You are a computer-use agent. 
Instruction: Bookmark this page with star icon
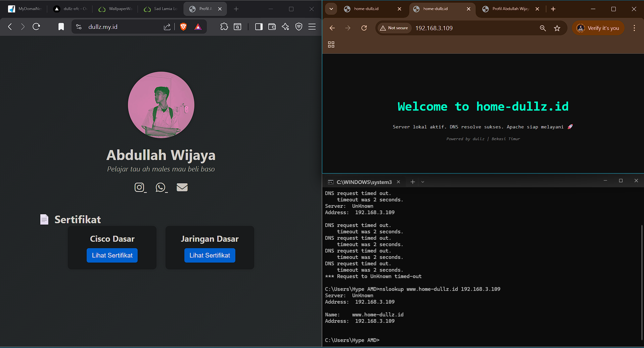click(557, 28)
